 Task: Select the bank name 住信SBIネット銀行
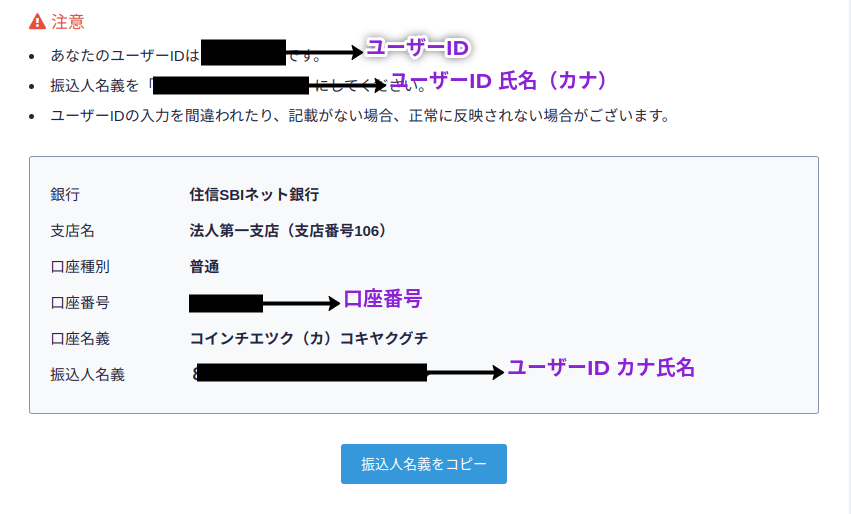click(254, 194)
